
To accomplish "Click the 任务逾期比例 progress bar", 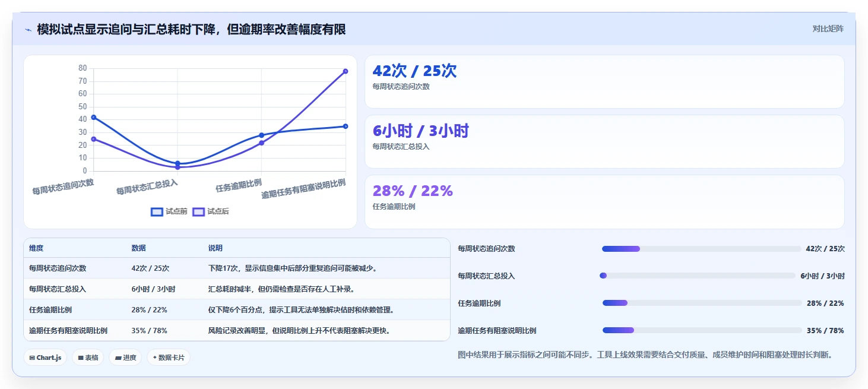I will 702,303.
